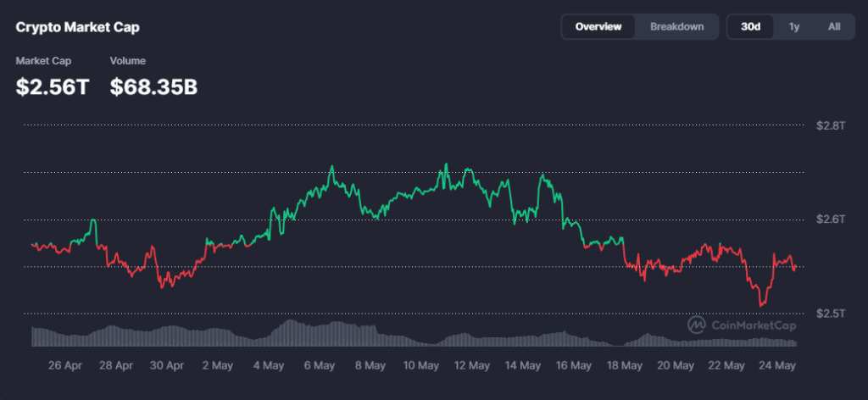
Task: Click the 26 Apr date label
Action: (x=64, y=366)
